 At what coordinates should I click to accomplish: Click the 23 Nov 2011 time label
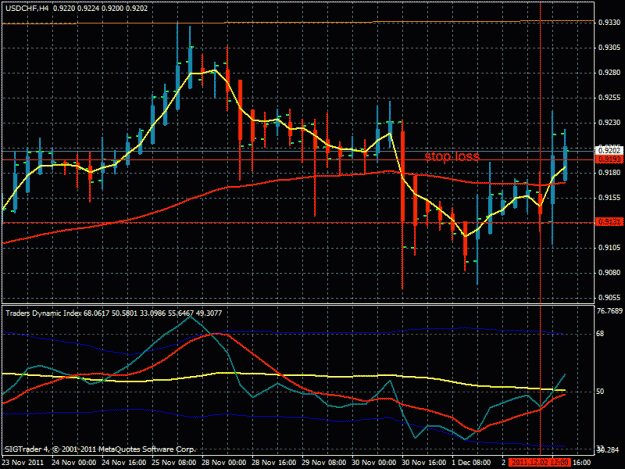click(x=23, y=462)
